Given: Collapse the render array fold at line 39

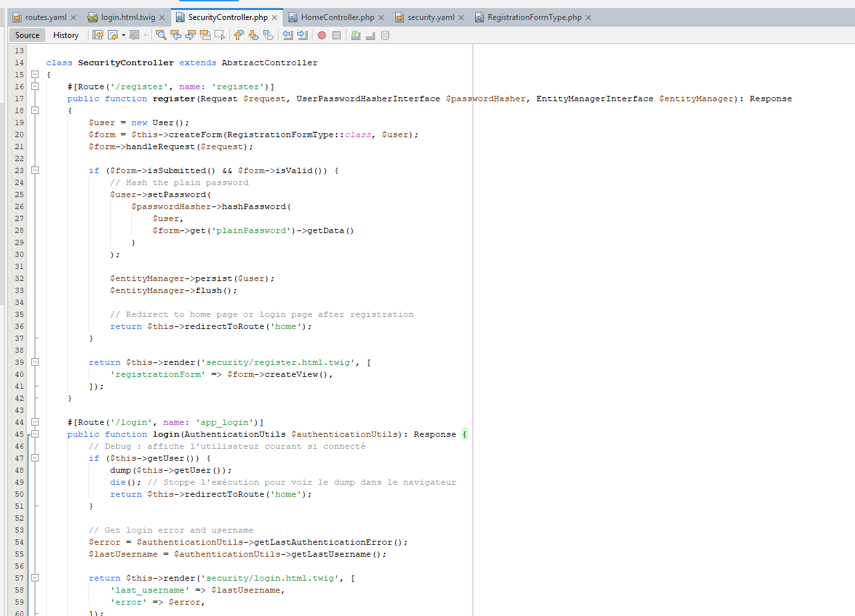Looking at the screenshot, I should [x=35, y=362].
